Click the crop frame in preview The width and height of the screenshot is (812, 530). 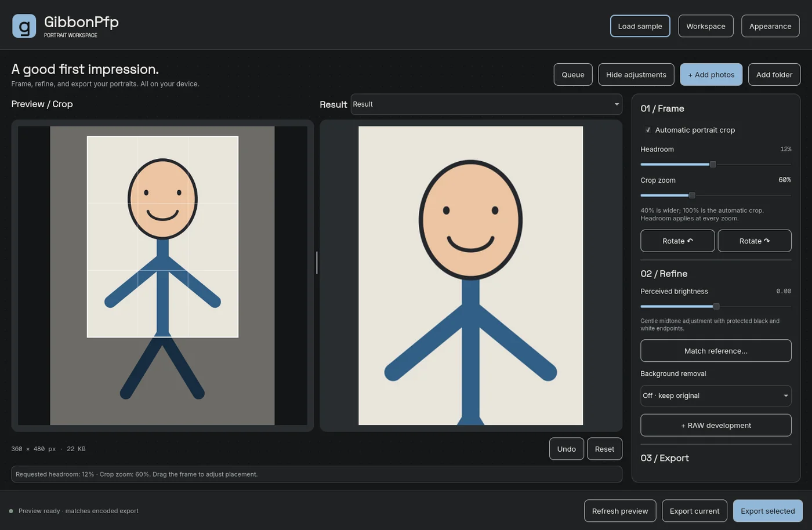(x=162, y=237)
